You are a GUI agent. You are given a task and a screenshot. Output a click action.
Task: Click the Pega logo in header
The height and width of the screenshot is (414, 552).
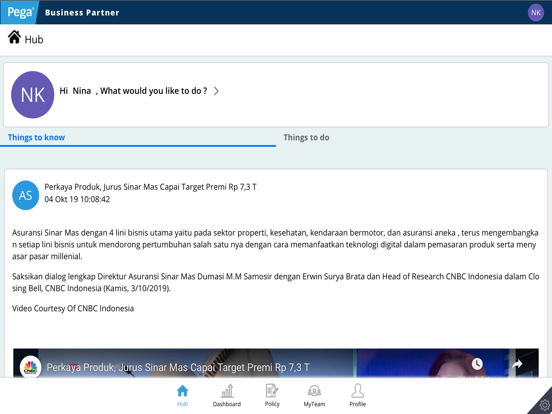[x=19, y=12]
